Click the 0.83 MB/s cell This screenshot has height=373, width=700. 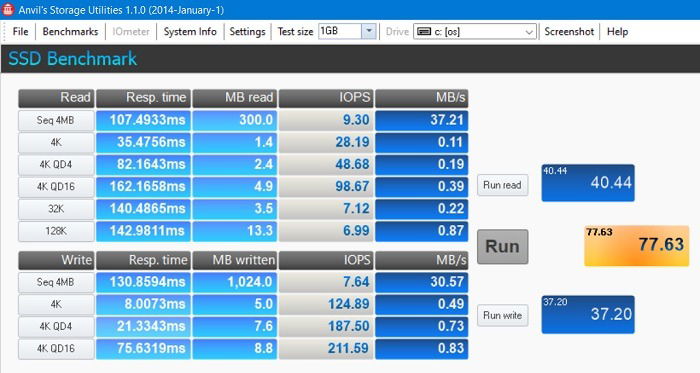click(x=422, y=349)
